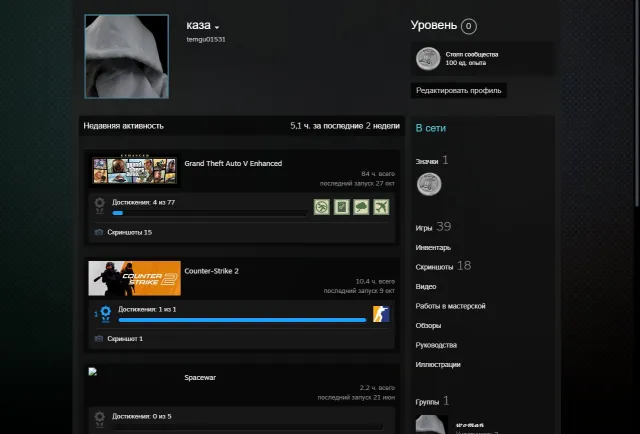Screen dimensions: 640x434
Task: Open Spacewar title link
Action: point(200,378)
